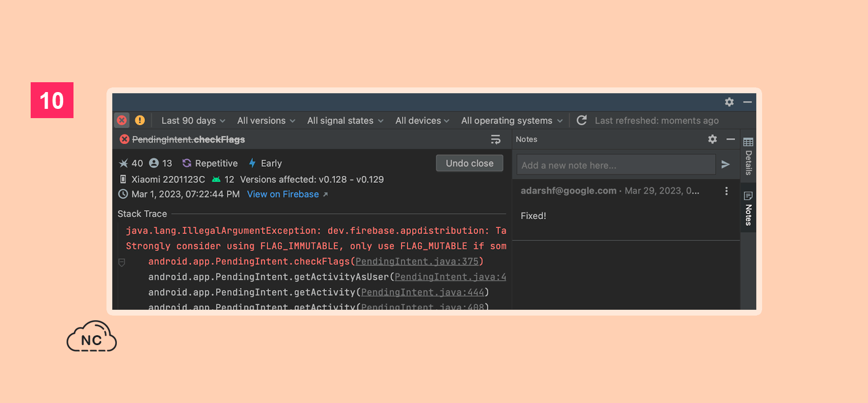Click the Xiaomi 2201123C device name
Image resolution: width=868 pixels, height=403 pixels.
168,179
